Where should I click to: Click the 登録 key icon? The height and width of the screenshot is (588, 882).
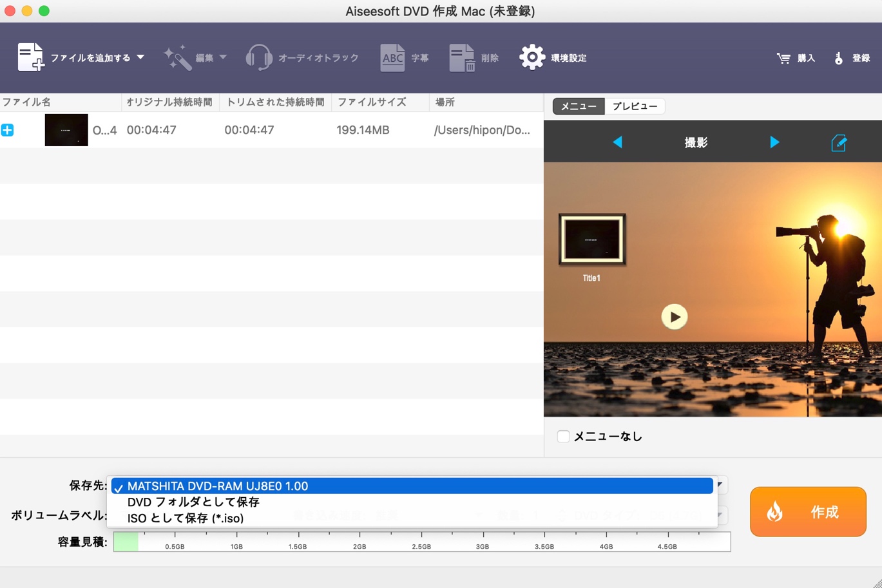838,58
